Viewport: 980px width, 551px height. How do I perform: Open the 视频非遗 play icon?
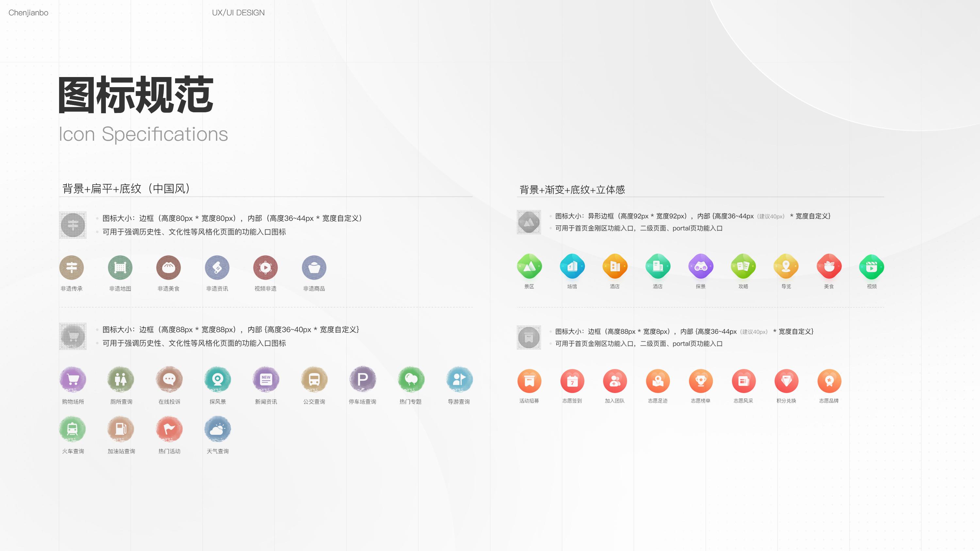click(x=266, y=267)
